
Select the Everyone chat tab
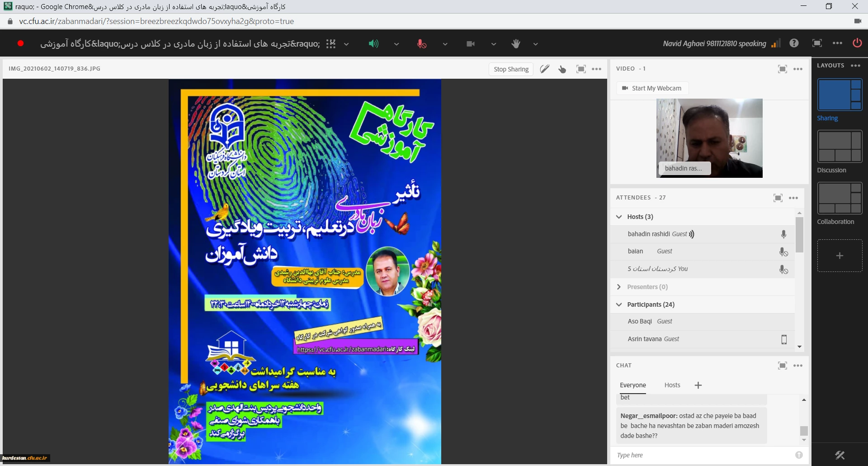(x=632, y=385)
